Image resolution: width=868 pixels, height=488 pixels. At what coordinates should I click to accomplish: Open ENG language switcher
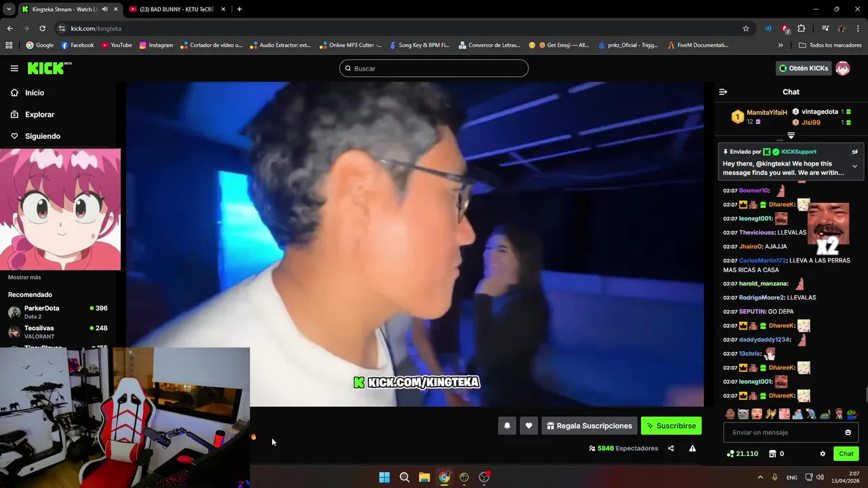coord(791,477)
